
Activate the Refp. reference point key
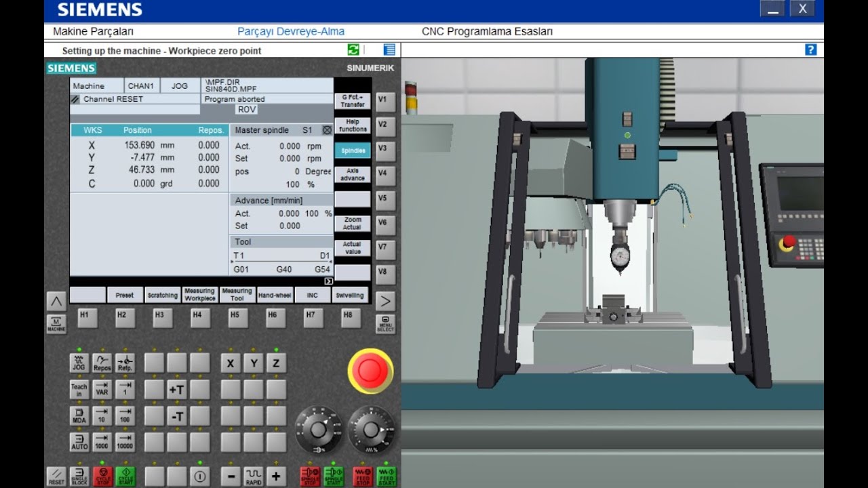tap(125, 363)
